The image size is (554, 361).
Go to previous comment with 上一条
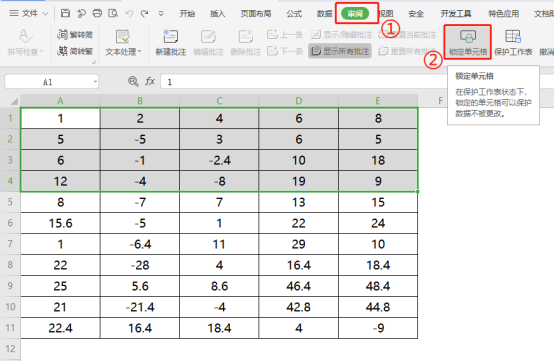(x=285, y=34)
